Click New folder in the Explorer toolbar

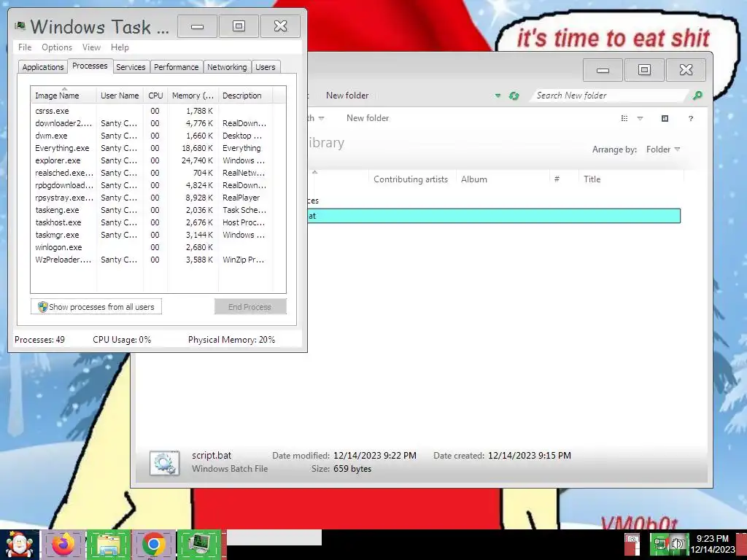point(368,118)
